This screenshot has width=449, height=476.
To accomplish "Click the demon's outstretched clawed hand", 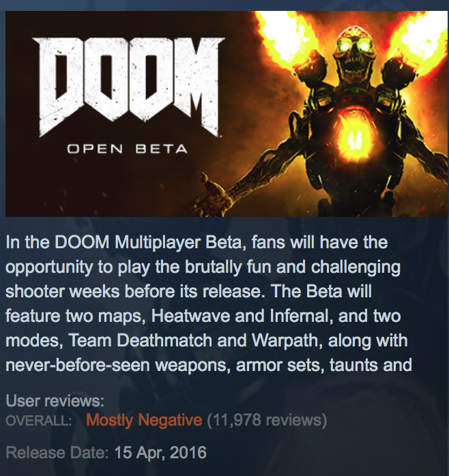I will [x=209, y=193].
